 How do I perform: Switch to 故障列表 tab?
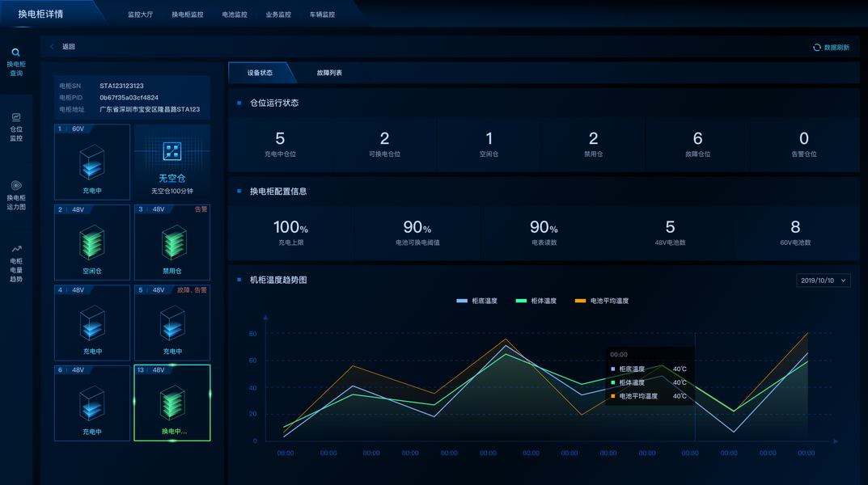click(x=329, y=73)
